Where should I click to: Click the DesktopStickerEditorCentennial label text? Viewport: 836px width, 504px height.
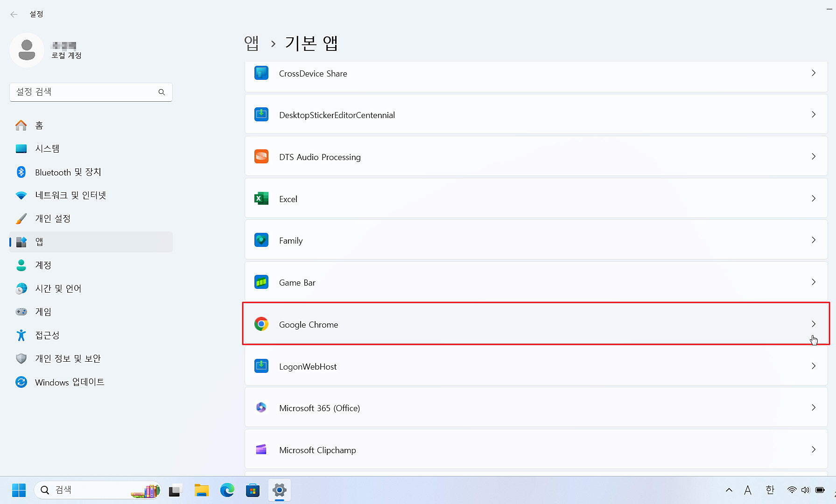coord(337,115)
